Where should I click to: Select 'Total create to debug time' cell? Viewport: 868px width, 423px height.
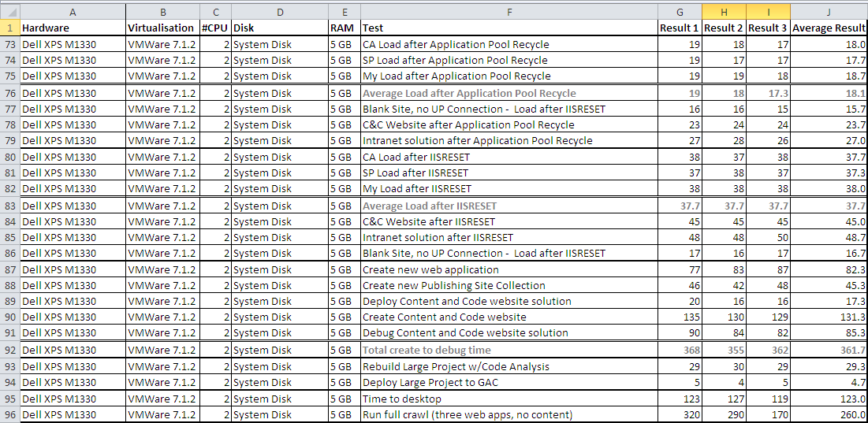(509, 350)
